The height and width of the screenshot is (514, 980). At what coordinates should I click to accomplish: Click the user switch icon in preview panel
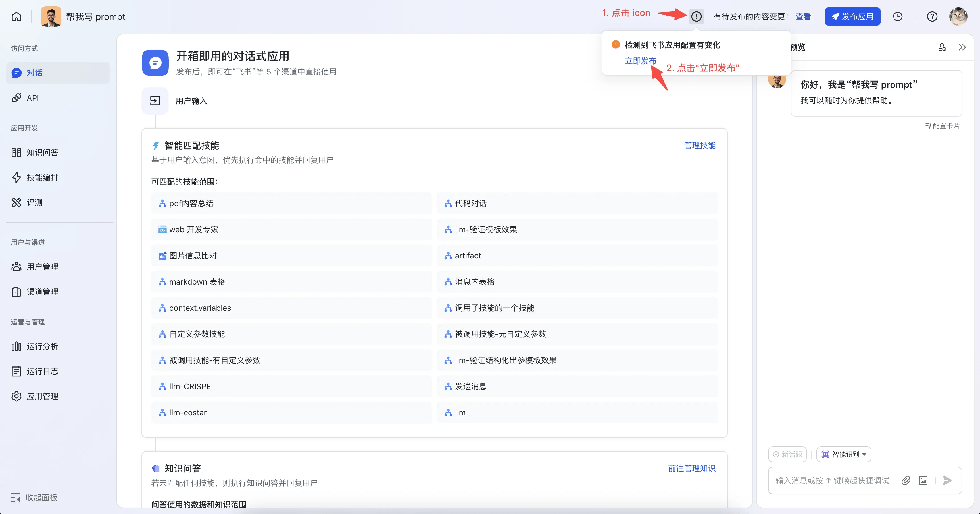942,47
